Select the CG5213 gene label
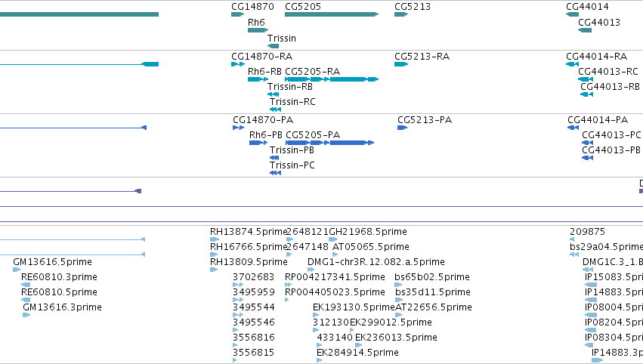This screenshot has width=643, height=364. pyautogui.click(x=412, y=7)
